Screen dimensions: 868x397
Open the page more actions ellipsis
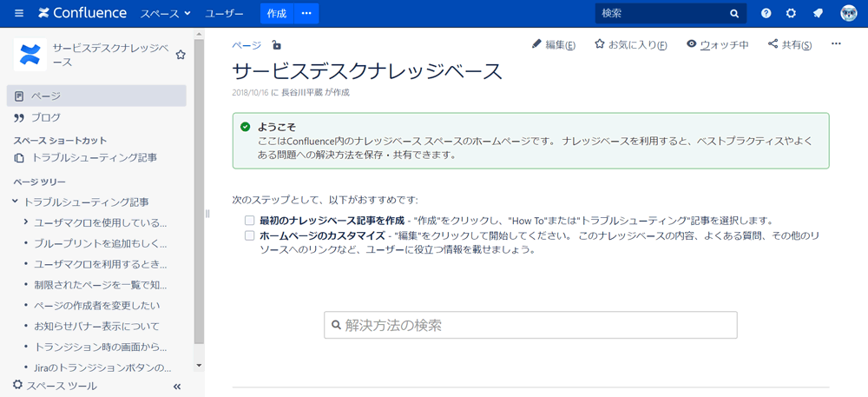(836, 44)
